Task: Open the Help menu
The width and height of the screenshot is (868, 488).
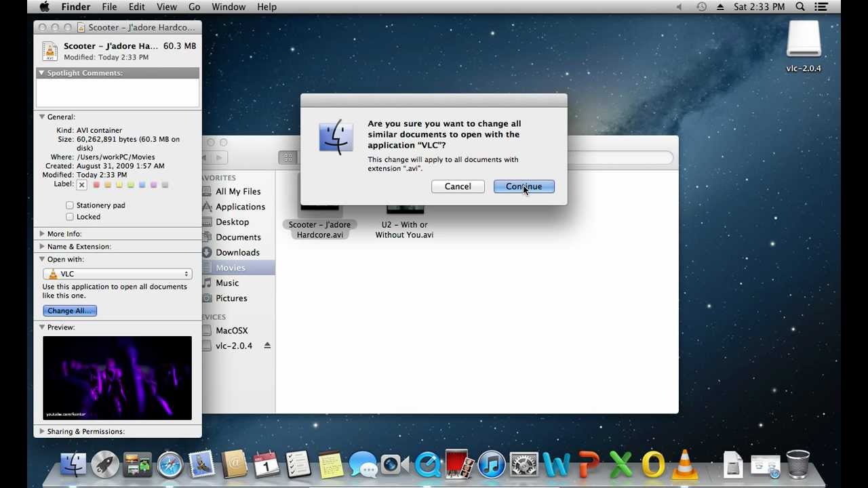Action: [267, 7]
